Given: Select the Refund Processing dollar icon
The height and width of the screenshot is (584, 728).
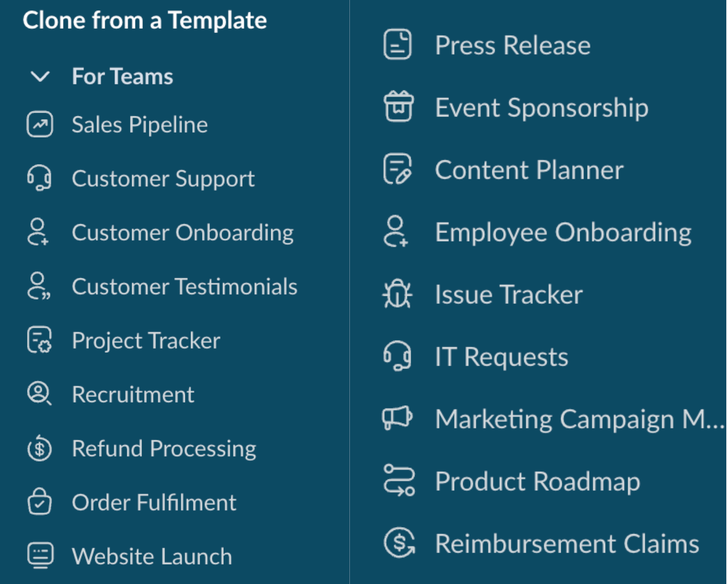Looking at the screenshot, I should 40,448.
